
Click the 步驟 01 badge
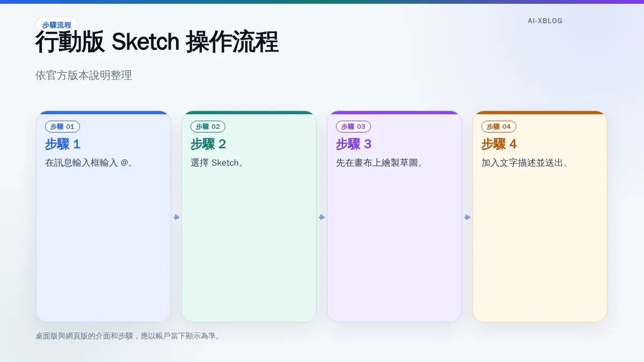(x=62, y=127)
